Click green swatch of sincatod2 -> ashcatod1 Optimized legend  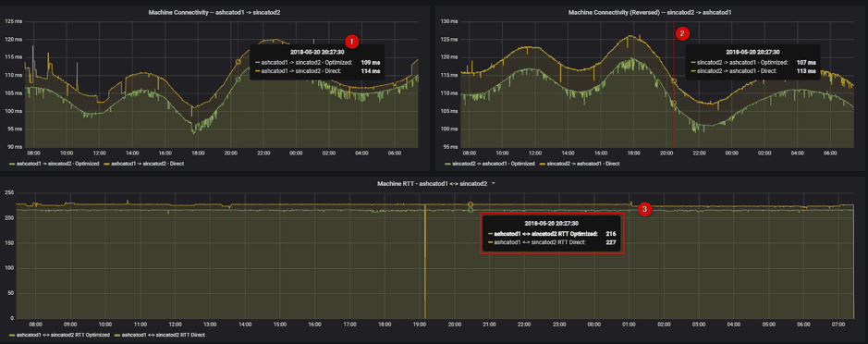447,164
